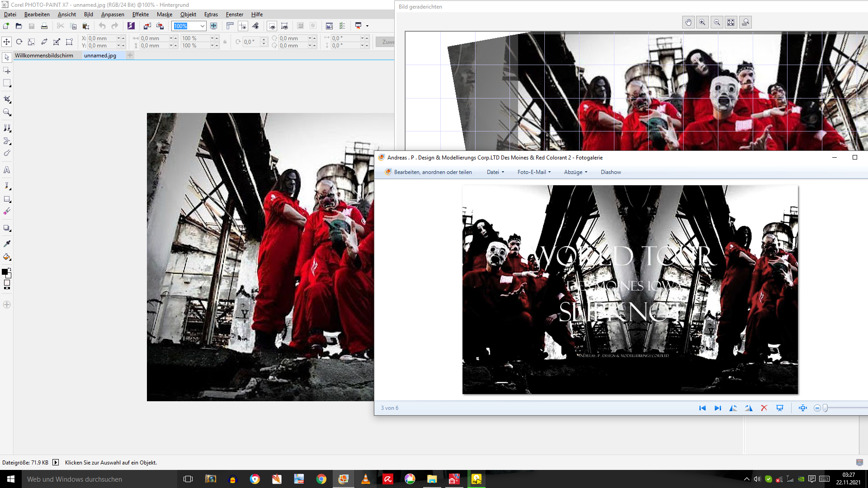Image resolution: width=868 pixels, height=488 pixels.
Task: Click the Full-screen preview icon beside the zoom field
Action: [214, 26]
